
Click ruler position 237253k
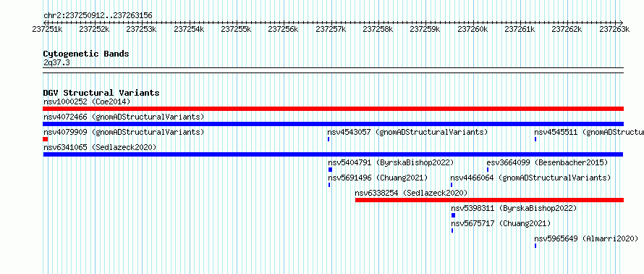(141, 29)
